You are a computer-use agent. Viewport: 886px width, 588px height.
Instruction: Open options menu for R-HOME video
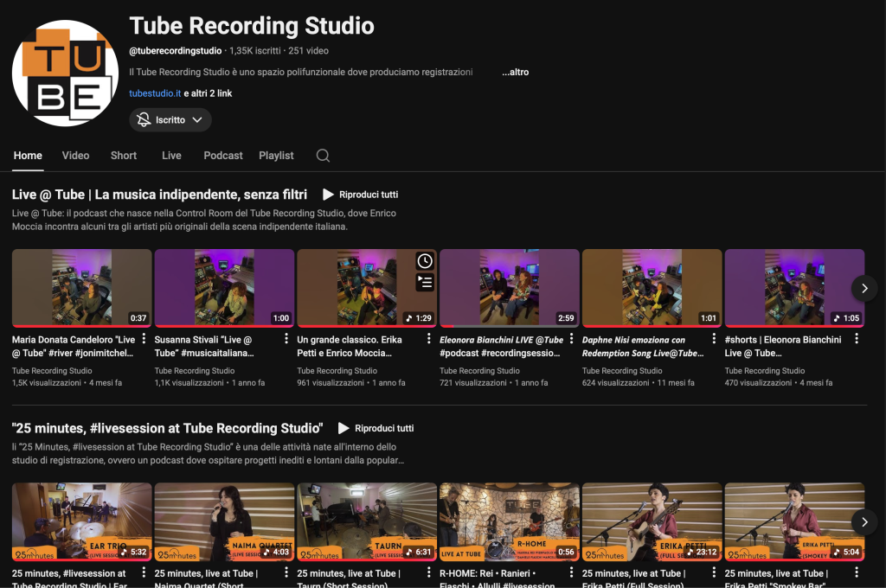pyautogui.click(x=571, y=572)
